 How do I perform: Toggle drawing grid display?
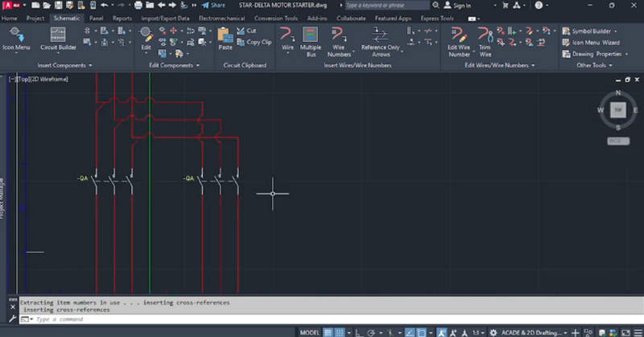click(x=328, y=332)
